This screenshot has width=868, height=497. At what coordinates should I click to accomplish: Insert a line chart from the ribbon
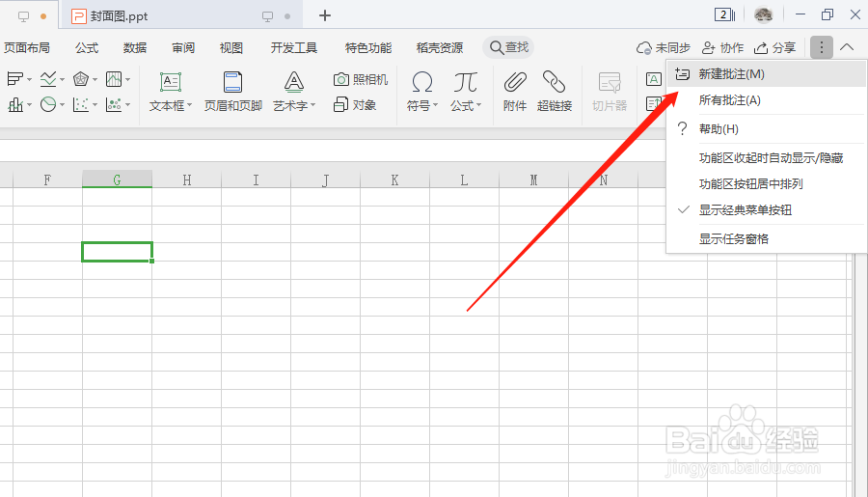(48, 79)
